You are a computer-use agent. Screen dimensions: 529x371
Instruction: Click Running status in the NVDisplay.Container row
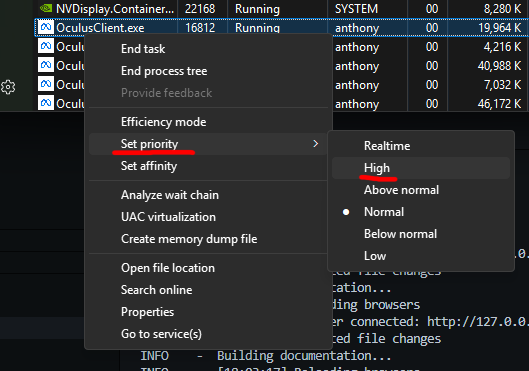257,9
